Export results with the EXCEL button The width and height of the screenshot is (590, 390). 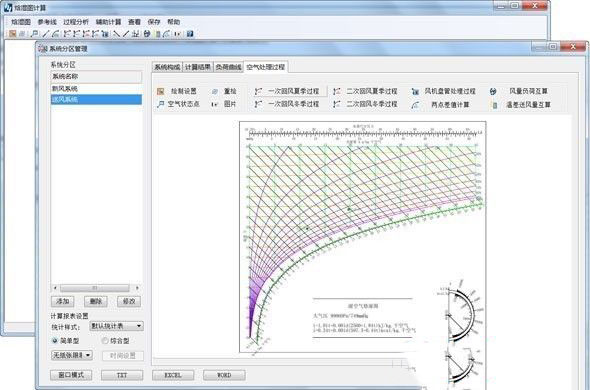click(x=173, y=375)
